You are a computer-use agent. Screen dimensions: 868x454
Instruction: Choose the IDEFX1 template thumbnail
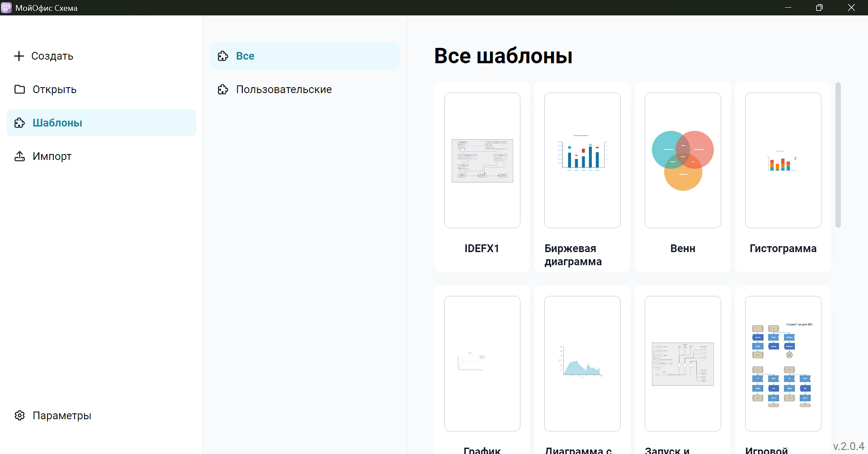pos(482,160)
